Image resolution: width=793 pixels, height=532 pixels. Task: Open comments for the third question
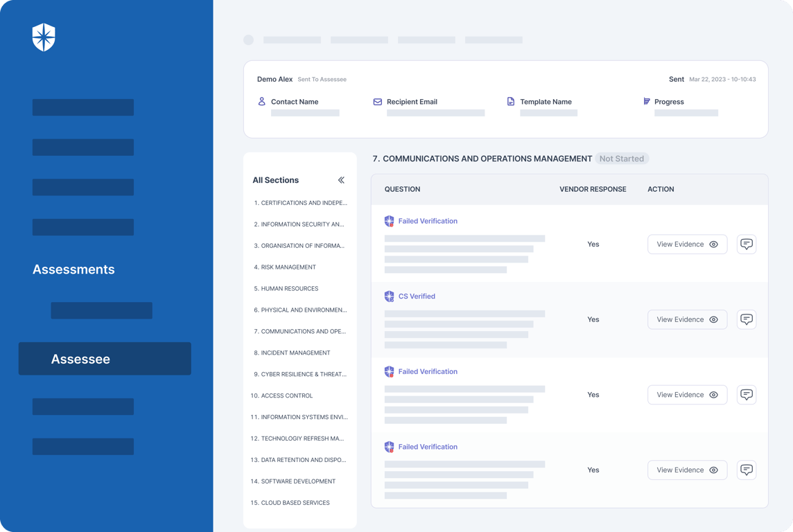point(747,395)
